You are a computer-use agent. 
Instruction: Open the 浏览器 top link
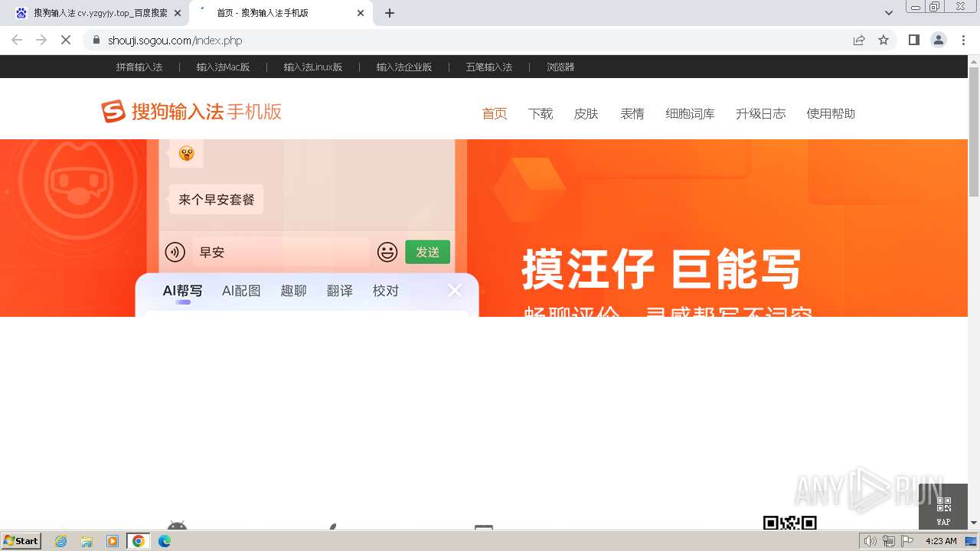click(560, 67)
